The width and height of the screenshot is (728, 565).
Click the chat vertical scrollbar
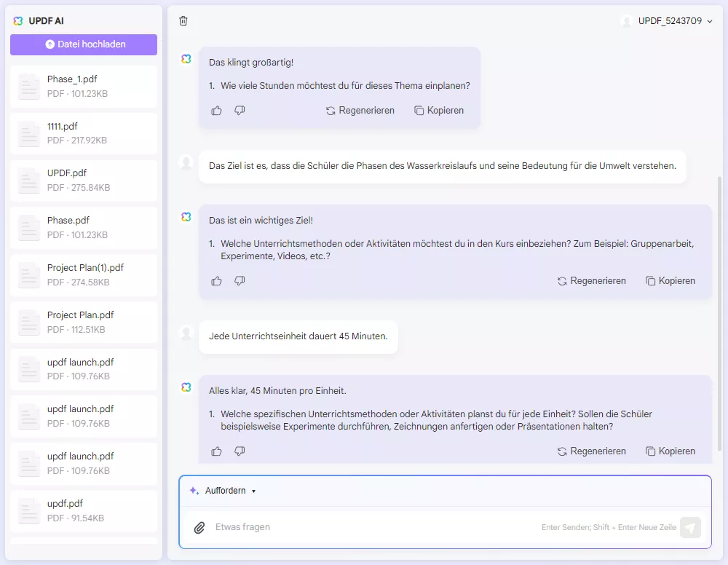(720, 314)
